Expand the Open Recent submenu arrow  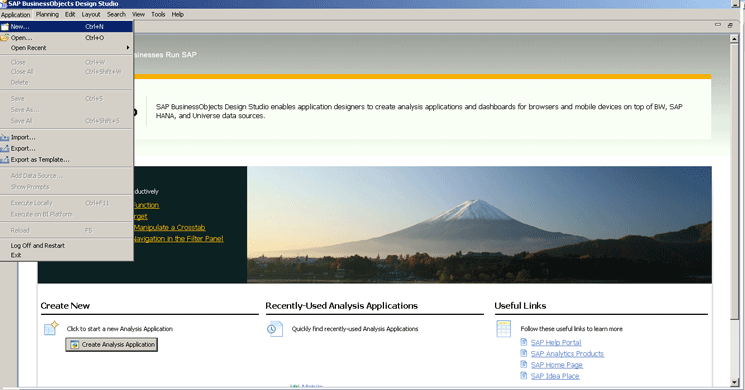tap(128, 48)
